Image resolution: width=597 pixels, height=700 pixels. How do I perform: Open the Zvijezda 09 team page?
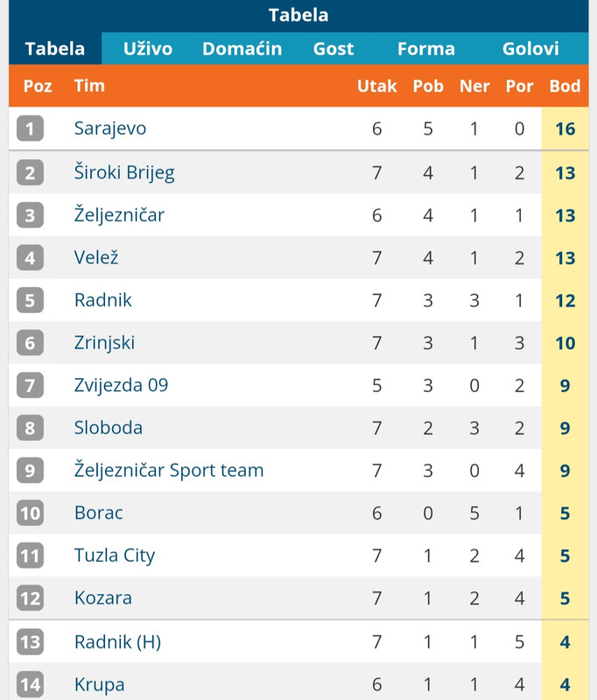tap(121, 385)
